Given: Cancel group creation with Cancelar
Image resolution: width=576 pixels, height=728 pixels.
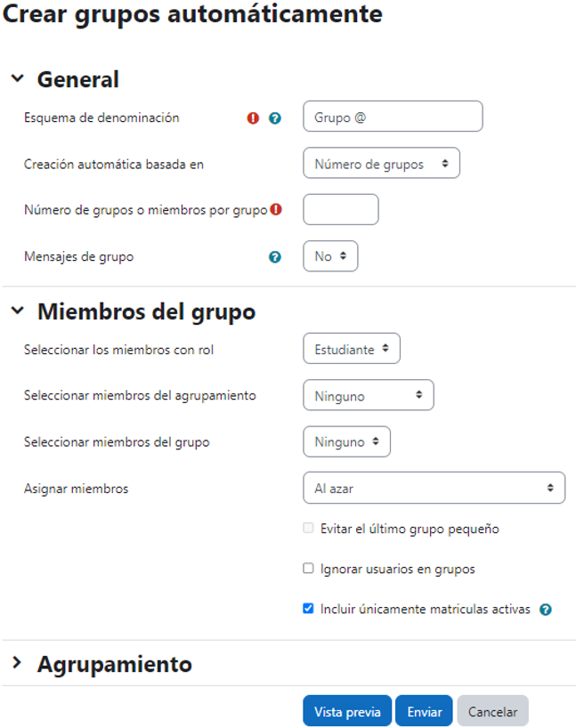Looking at the screenshot, I should pos(492,710).
